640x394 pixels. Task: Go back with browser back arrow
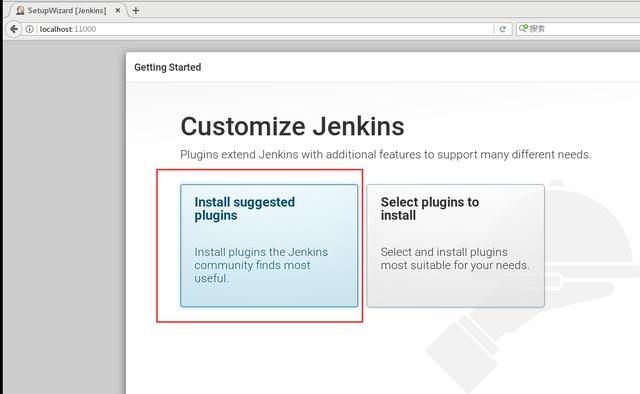click(x=14, y=29)
